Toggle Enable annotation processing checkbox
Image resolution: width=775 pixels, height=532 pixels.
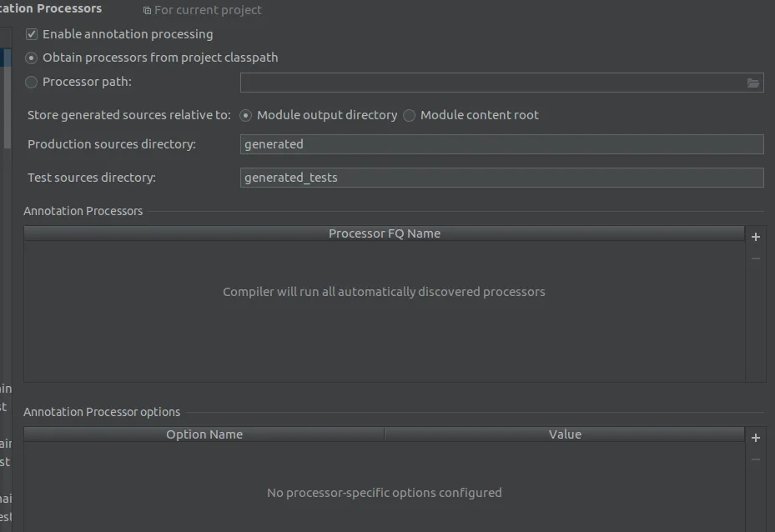pyautogui.click(x=32, y=34)
